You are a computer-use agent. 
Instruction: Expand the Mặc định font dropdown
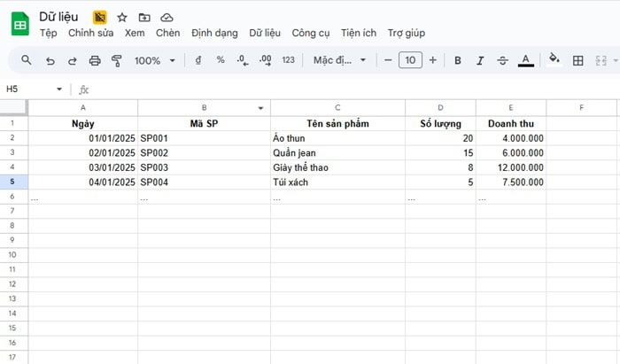(x=339, y=60)
